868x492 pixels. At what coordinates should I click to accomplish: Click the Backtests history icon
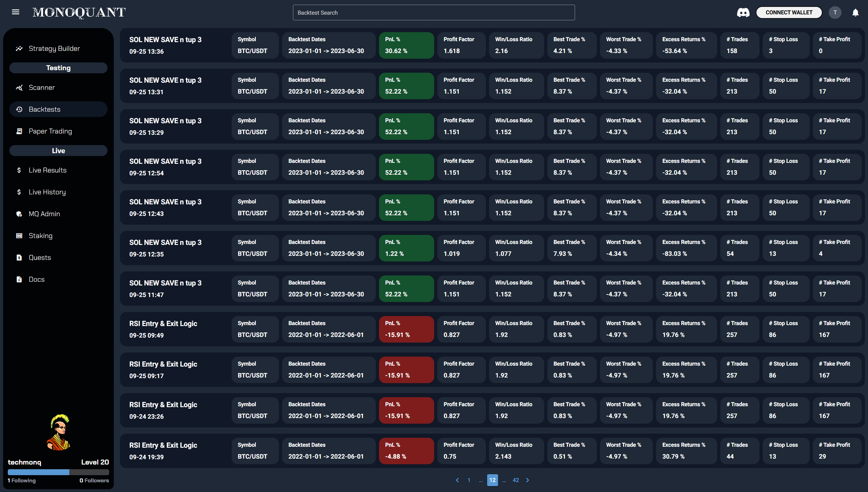[19, 109]
